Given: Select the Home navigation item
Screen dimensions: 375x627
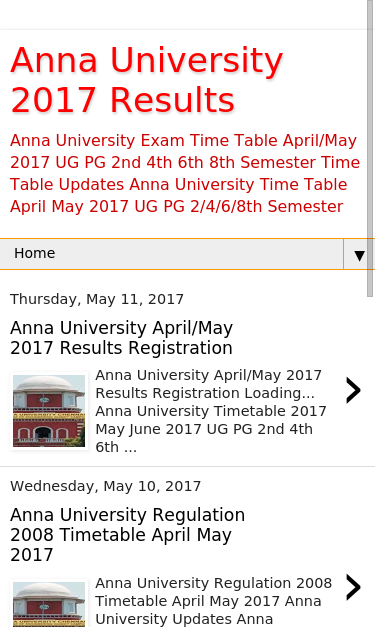Looking at the screenshot, I should tap(34, 254).
